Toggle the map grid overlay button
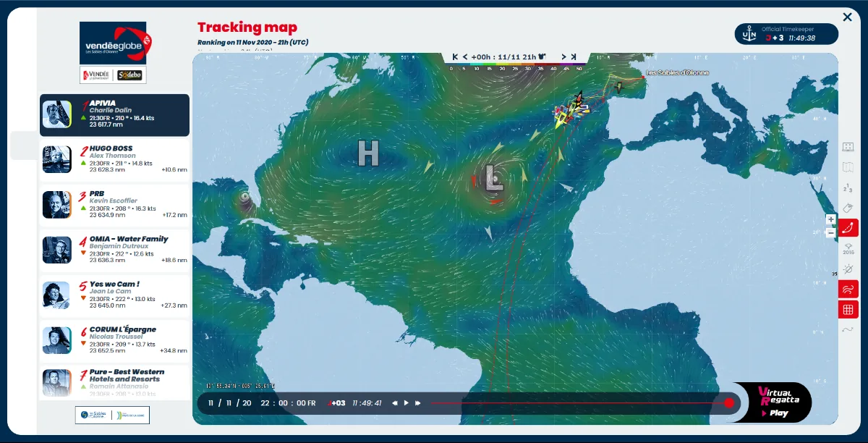The height and width of the screenshot is (443, 868). [848, 310]
